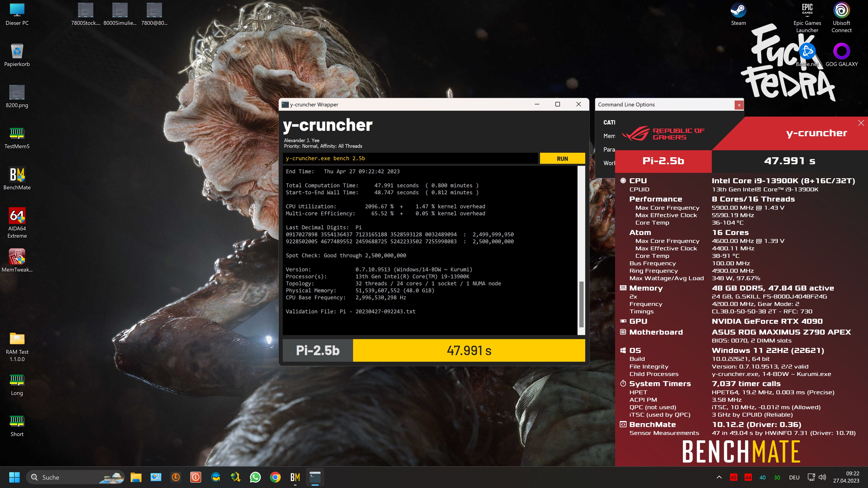Viewport: 868px width, 488px height.
Task: Click the System Timers stopwatch icon
Action: coord(623,384)
